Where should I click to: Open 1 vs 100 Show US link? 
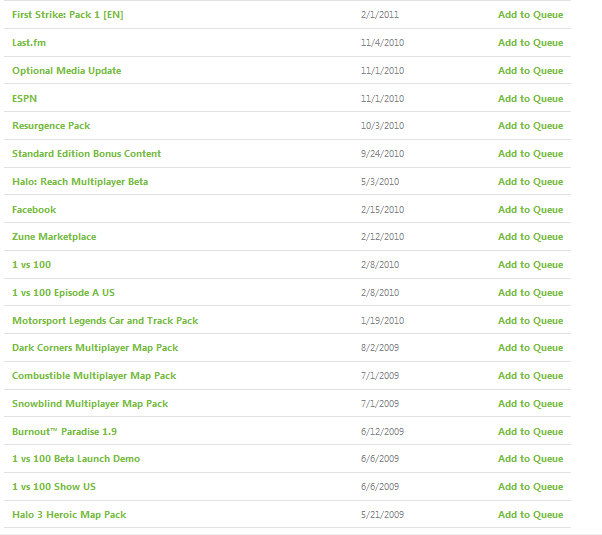point(54,487)
